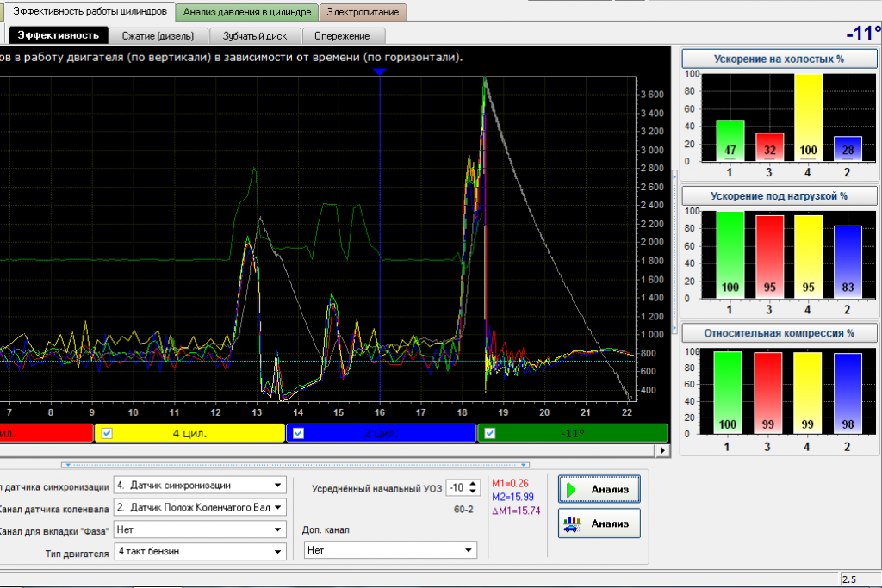Open the Датчик синхронизации channel dropdown
The image size is (882, 588).
click(200, 486)
